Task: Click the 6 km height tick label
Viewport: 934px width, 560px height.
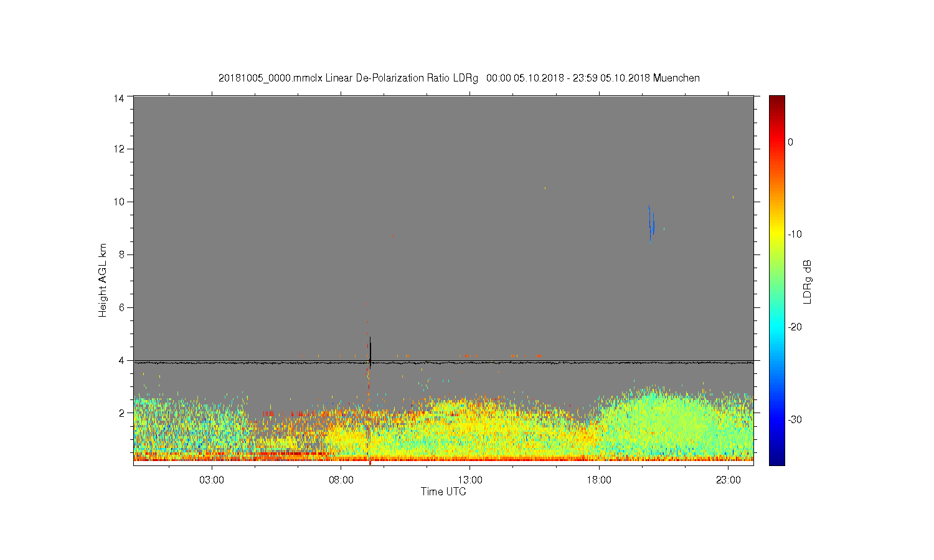Action: pos(122,307)
